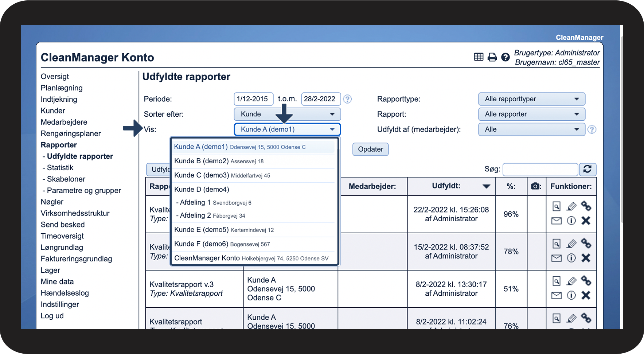This screenshot has width=644, height=354.
Task: Click the chain link icon for 51% report
Action: pyautogui.click(x=586, y=281)
